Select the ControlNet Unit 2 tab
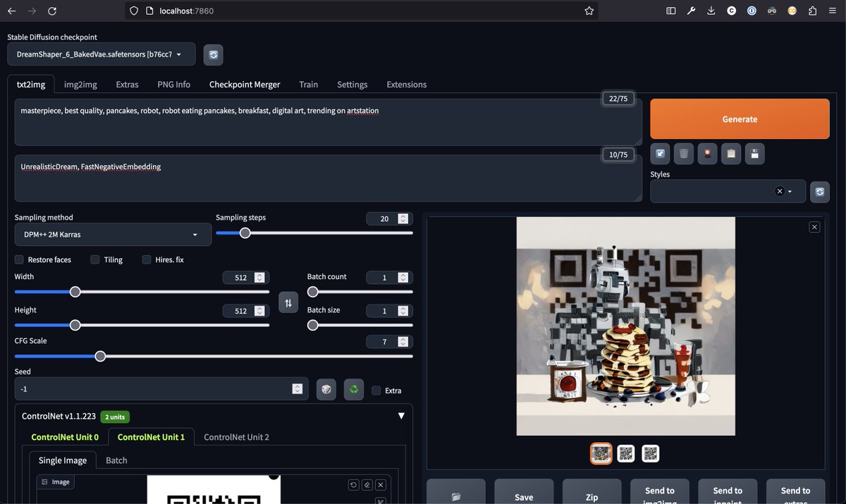This screenshot has width=846, height=504. [x=236, y=437]
